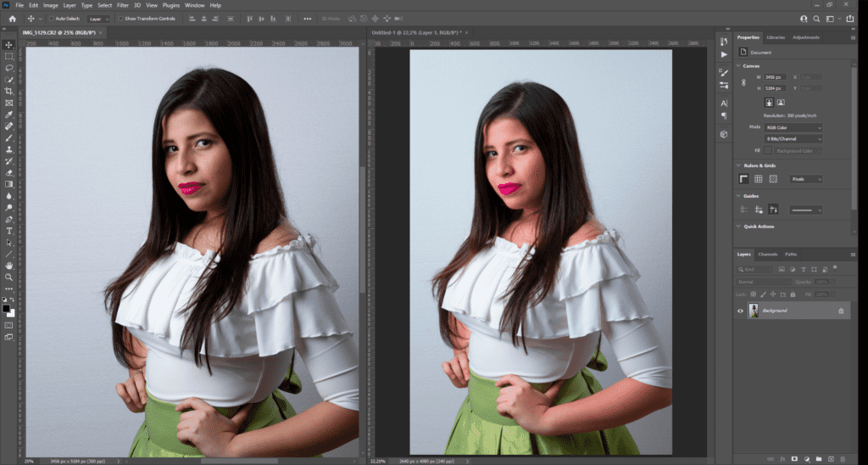This screenshot has height=465, width=868.
Task: Toggle the rulers icon under Rulers & Grids
Action: [743, 179]
